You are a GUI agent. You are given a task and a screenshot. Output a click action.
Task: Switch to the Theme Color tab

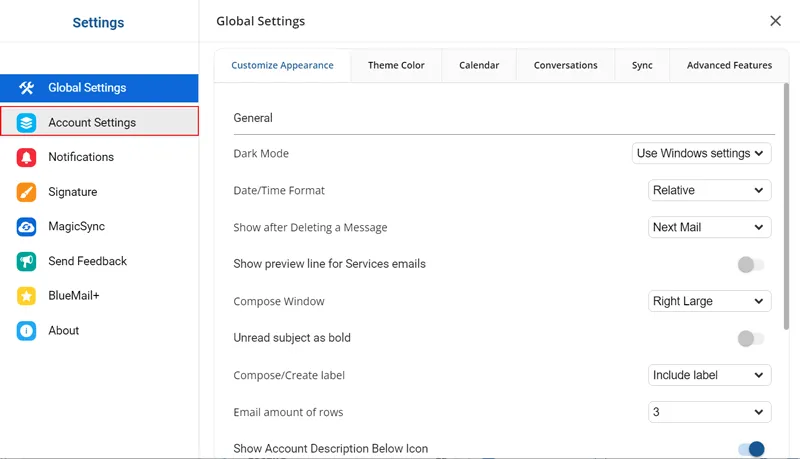pos(396,65)
